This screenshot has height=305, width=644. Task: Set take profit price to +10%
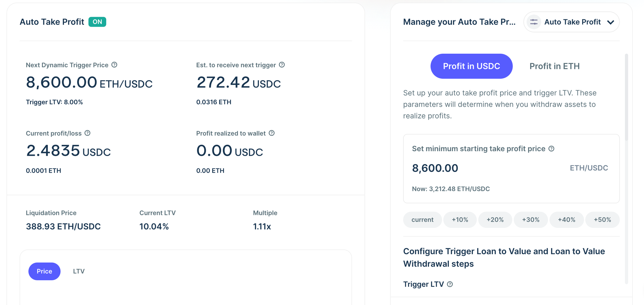coord(460,220)
